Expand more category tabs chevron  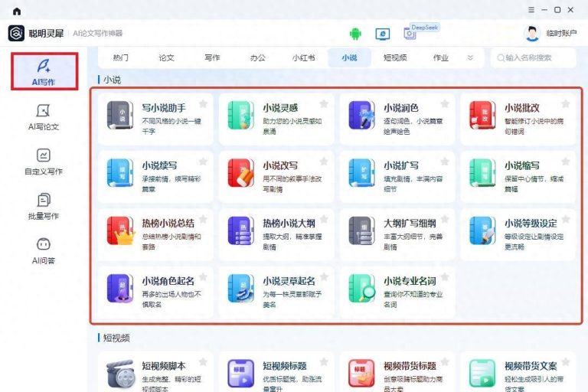coord(470,57)
